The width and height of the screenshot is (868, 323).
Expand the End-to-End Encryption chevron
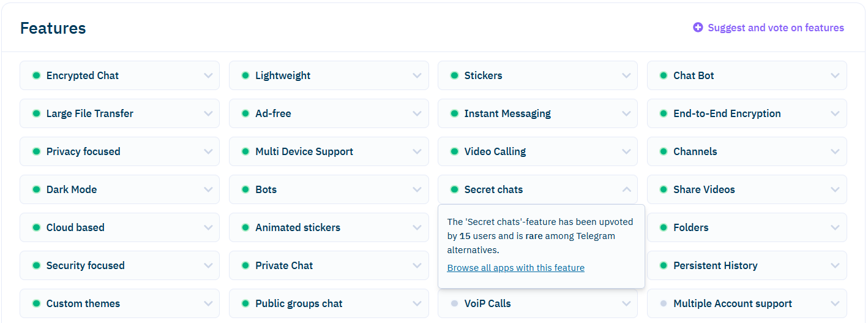[835, 113]
